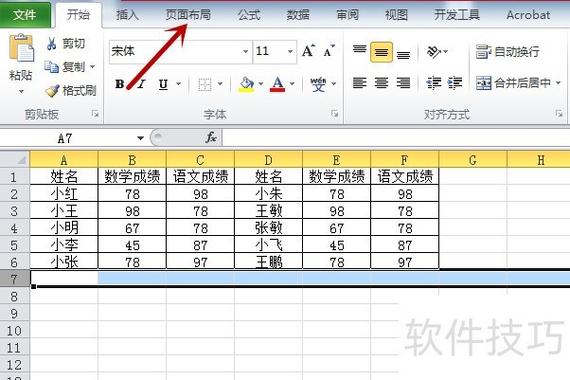The width and height of the screenshot is (570, 380).
Task: Switch to the 视图 tab
Action: [396, 15]
